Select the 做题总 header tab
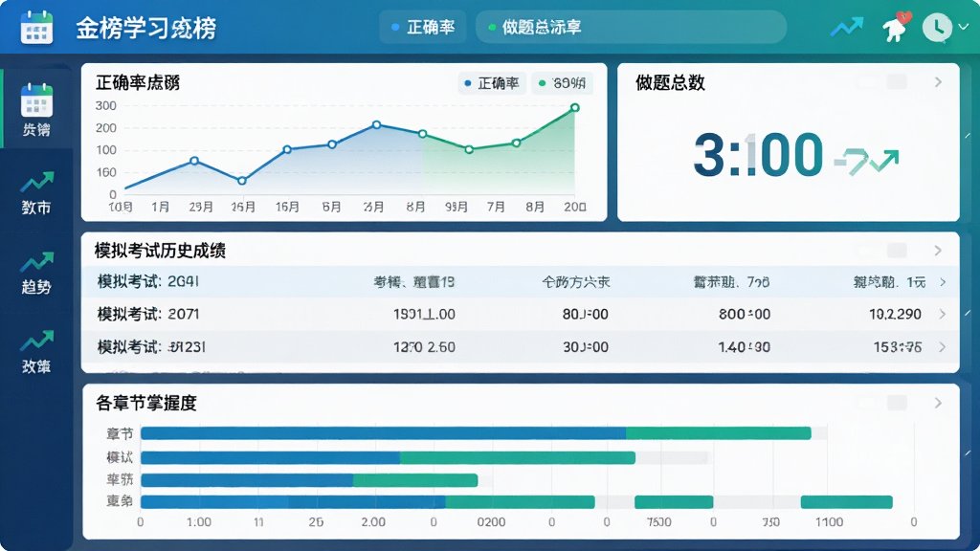The width and height of the screenshot is (980, 551). (631, 28)
